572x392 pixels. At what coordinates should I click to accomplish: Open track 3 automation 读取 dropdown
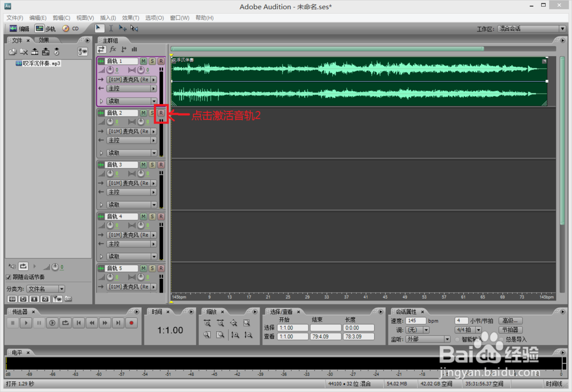pyautogui.click(x=132, y=205)
